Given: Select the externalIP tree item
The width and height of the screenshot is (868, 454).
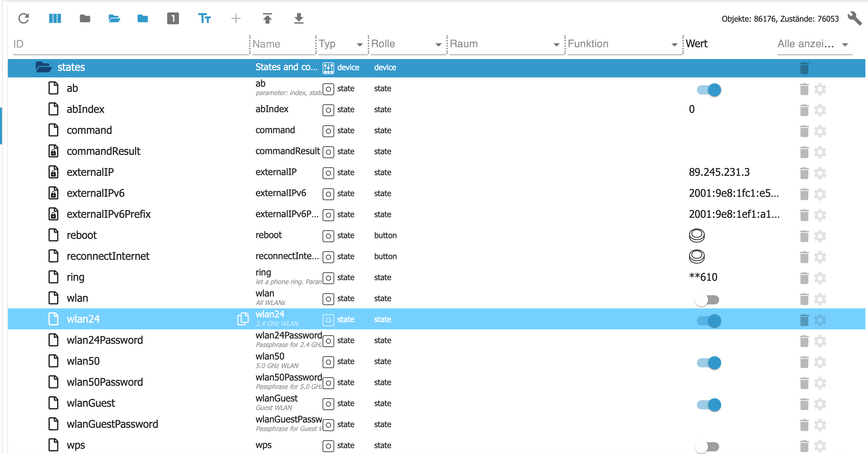Looking at the screenshot, I should point(90,172).
